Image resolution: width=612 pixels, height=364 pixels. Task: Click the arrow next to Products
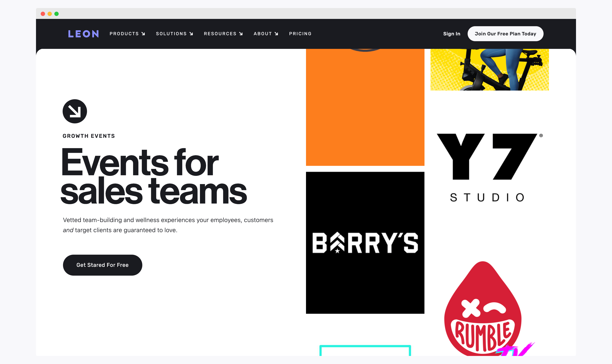coord(143,34)
